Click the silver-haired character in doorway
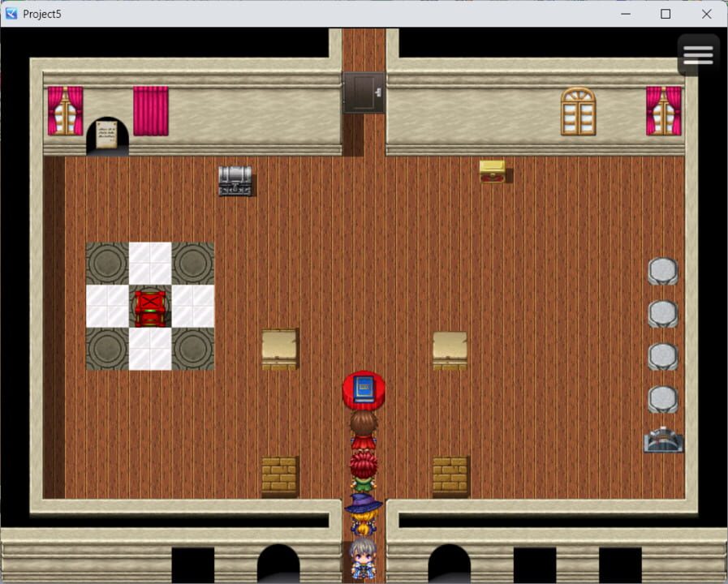 tap(363, 557)
